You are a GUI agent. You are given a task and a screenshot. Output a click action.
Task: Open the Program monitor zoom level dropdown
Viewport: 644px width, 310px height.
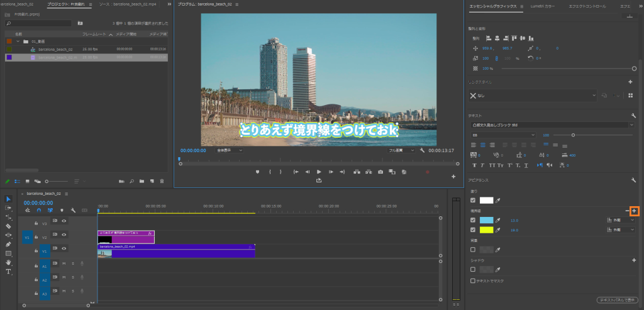[229, 150]
